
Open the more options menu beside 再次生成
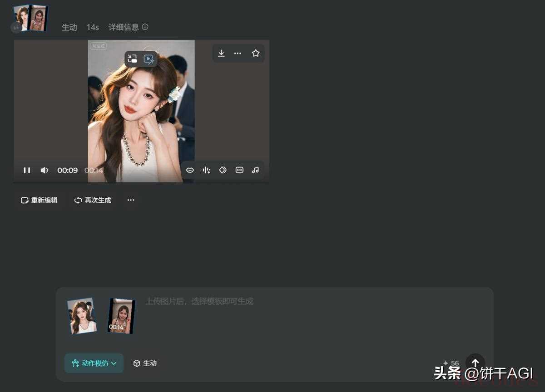click(x=131, y=200)
